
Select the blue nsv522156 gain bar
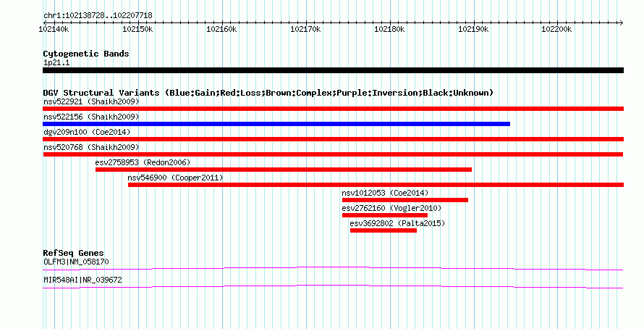point(276,124)
